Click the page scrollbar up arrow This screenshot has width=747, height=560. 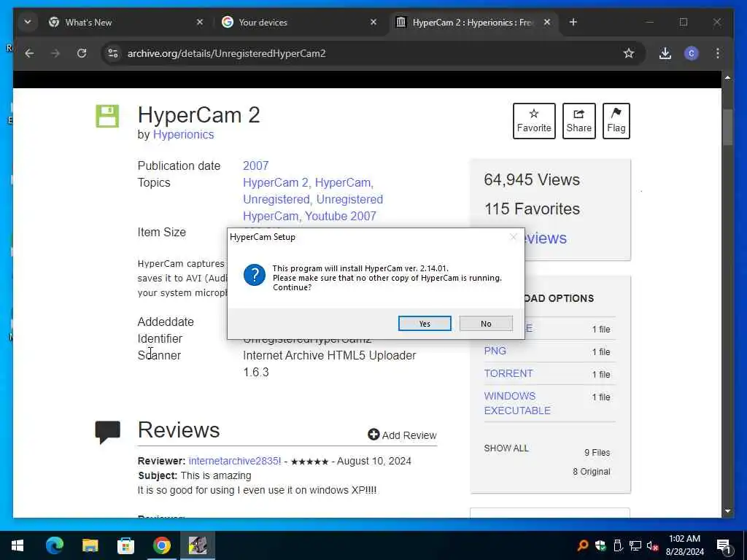point(727,77)
